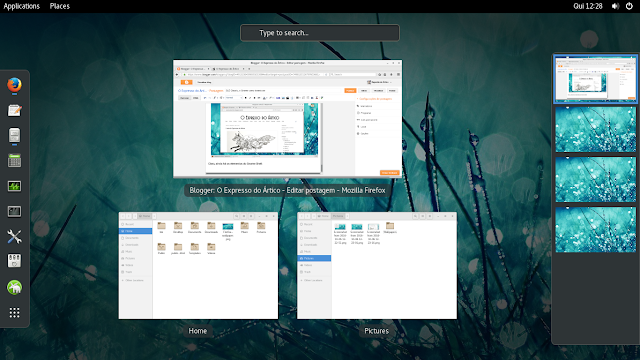Focus the Type to search field
Viewport: 640px width, 360px height.
point(320,33)
